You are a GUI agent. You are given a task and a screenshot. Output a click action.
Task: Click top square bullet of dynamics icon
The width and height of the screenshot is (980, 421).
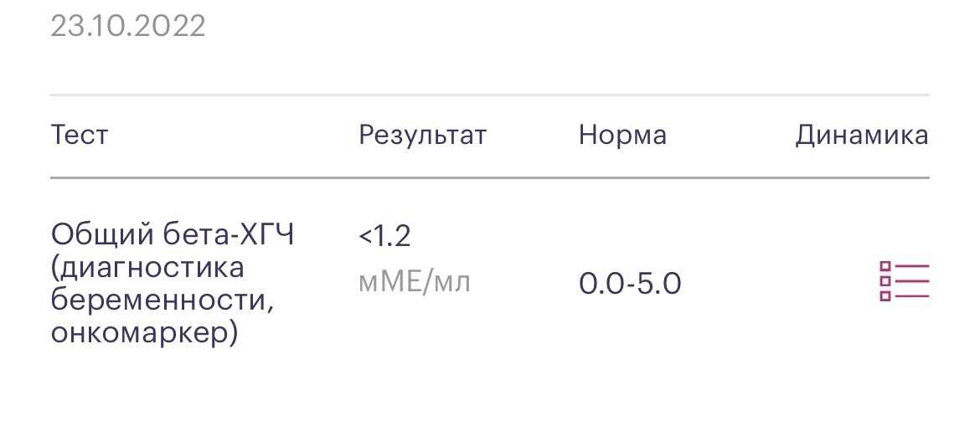coord(885,266)
